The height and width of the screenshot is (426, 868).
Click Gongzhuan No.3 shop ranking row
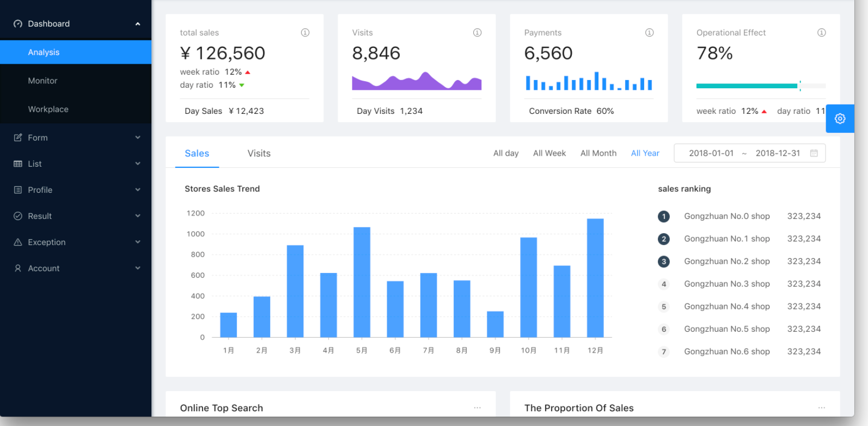(x=739, y=284)
